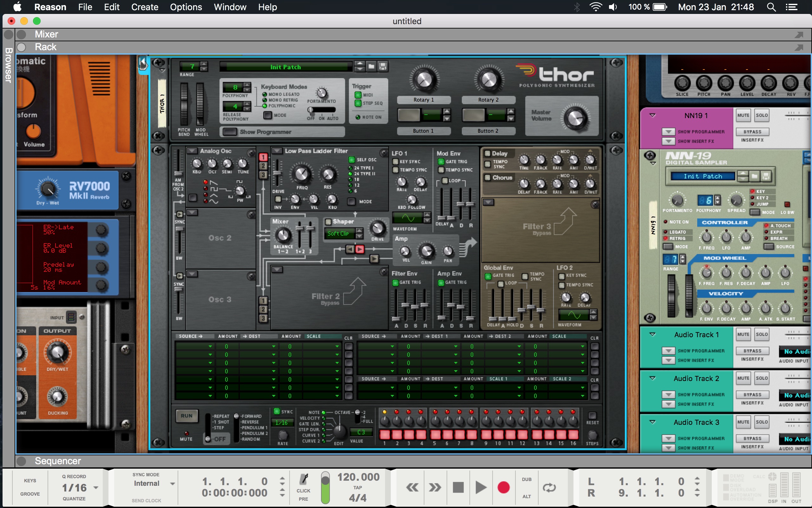
Task: Click the green click level slider in the transport
Action: [325, 487]
